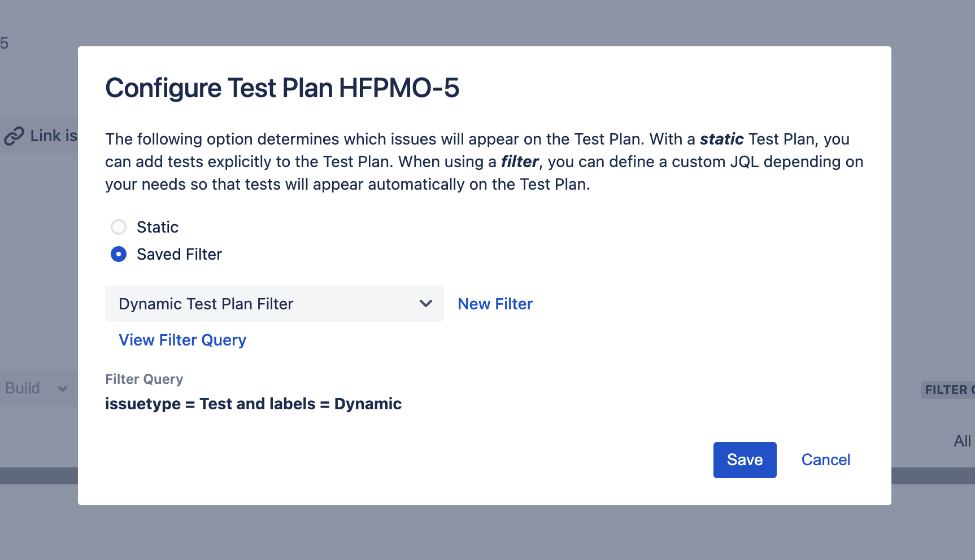
Task: Select the Static radio button
Action: [x=119, y=227]
